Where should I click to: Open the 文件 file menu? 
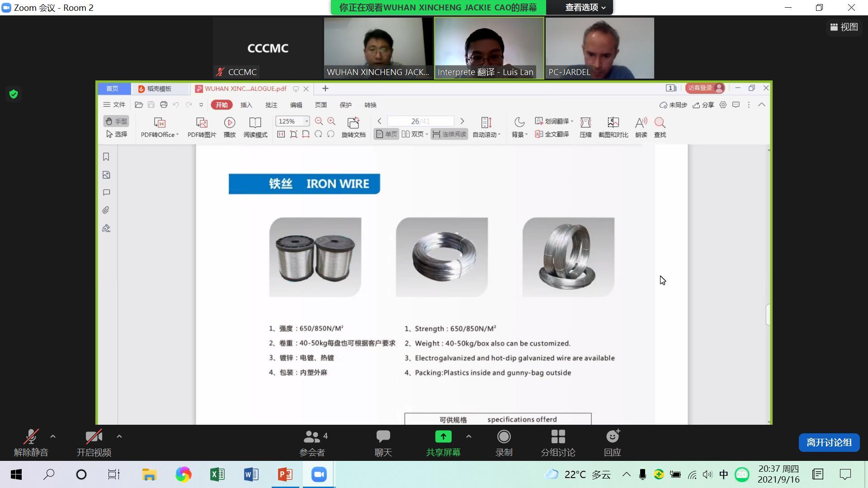coord(114,105)
